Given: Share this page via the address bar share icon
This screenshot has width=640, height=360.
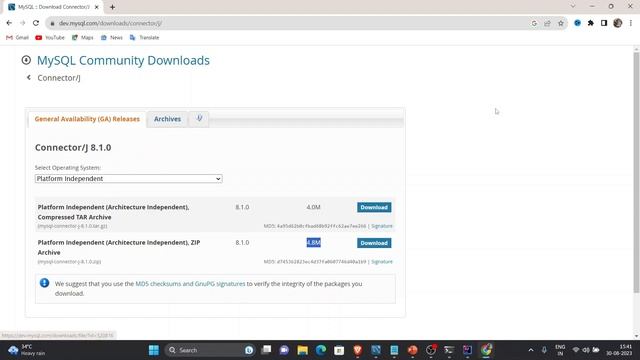Looking at the screenshot, I should point(547,23).
